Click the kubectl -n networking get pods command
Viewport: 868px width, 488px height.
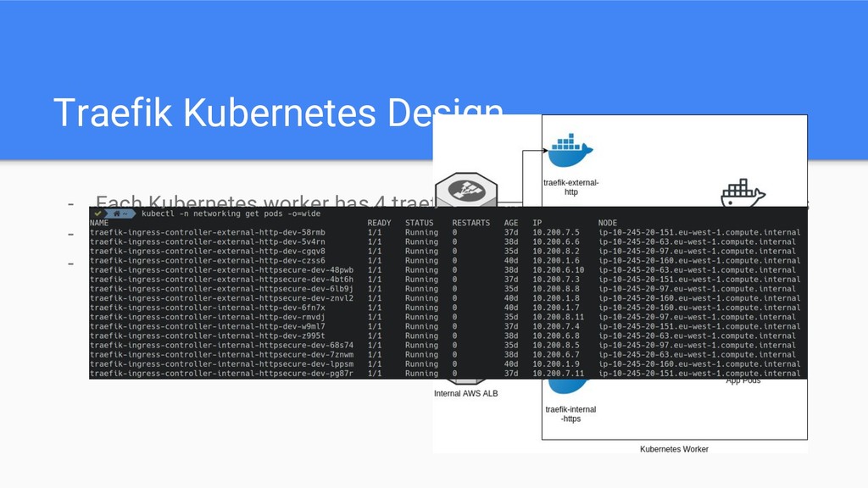(x=231, y=213)
